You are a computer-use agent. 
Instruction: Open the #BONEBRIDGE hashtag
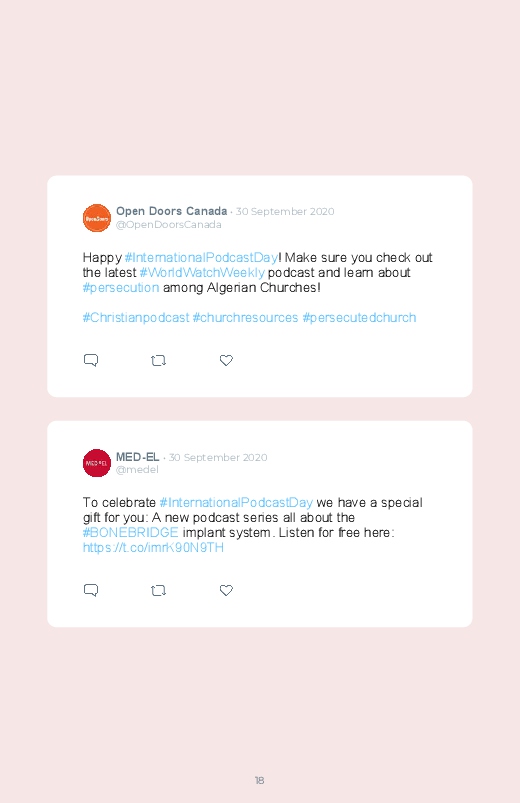tap(131, 533)
